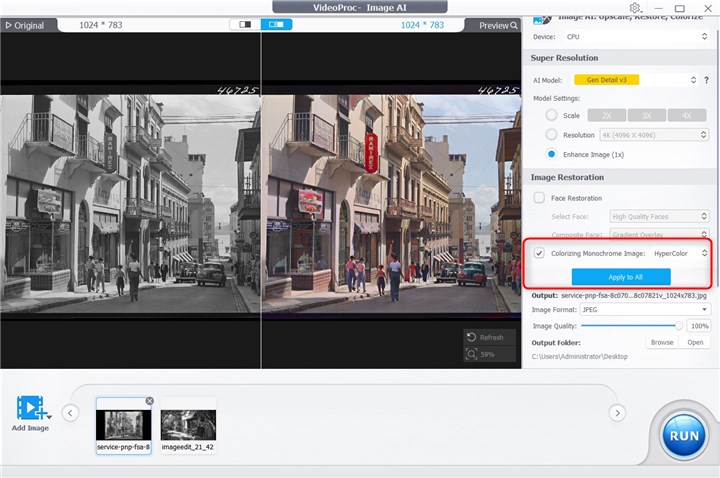The width and height of the screenshot is (720, 478).
Task: Remove the service-pnp-fsa thumbnail with X
Action: pos(149,401)
